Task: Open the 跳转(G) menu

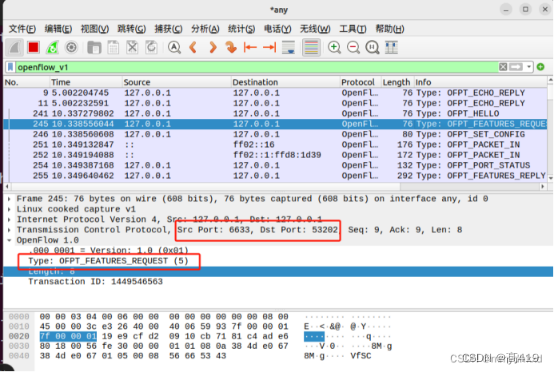Action: [x=131, y=29]
